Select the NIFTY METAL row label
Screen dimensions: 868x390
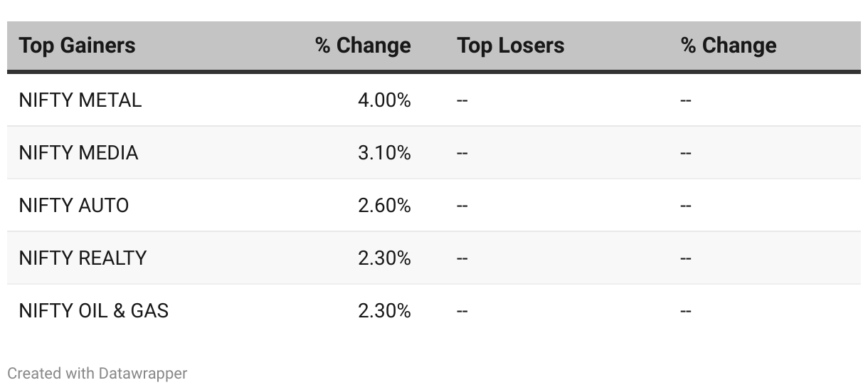tap(80, 100)
